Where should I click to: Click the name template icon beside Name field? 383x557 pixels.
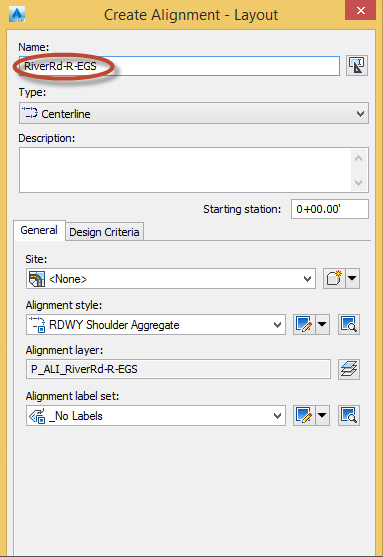point(357,66)
